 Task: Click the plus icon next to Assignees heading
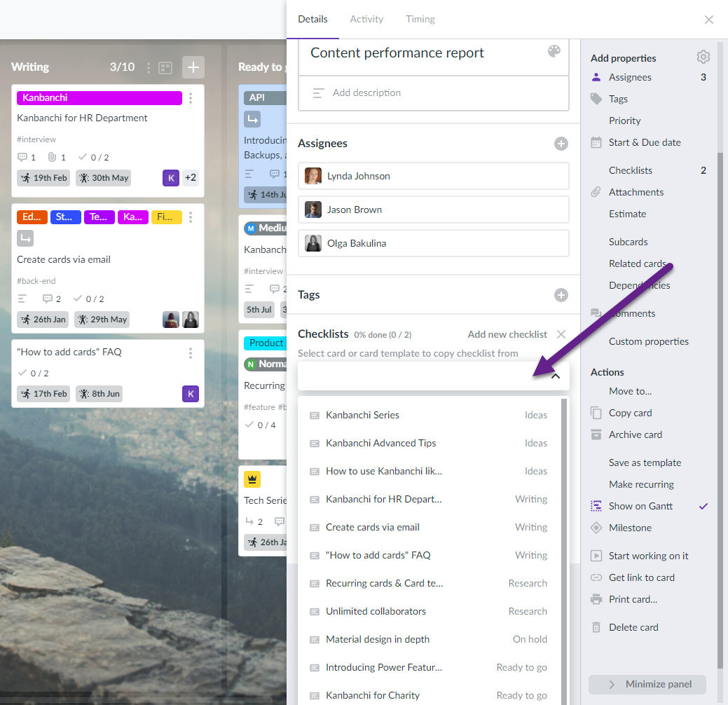click(x=561, y=144)
